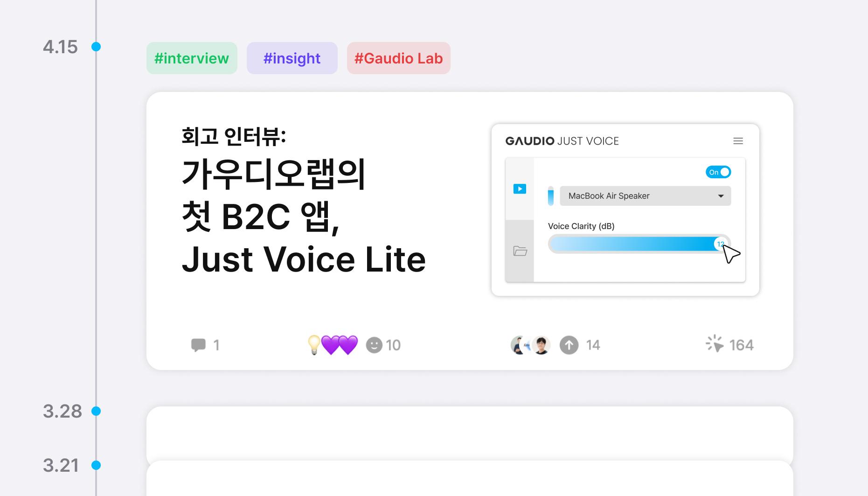Click the 3.28 timeline dot
868x496 pixels.
click(x=96, y=411)
